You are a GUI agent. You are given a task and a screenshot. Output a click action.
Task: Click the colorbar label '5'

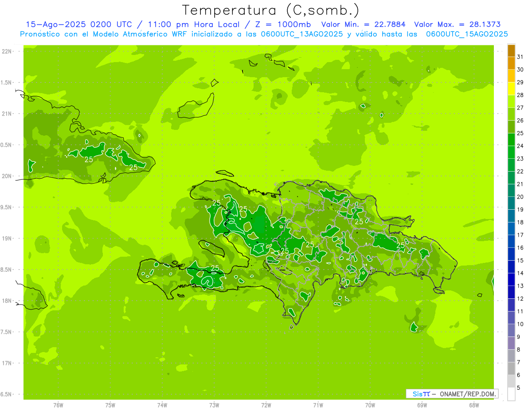(519, 388)
